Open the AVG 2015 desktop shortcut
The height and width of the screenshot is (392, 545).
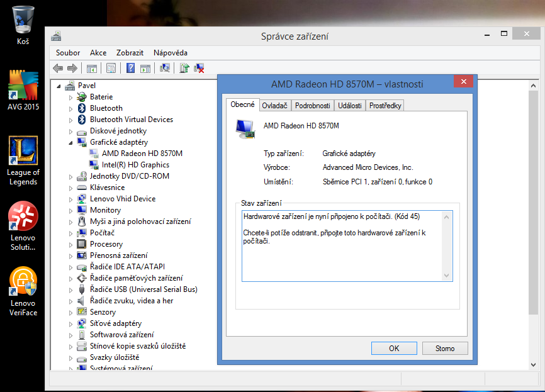coord(23,91)
